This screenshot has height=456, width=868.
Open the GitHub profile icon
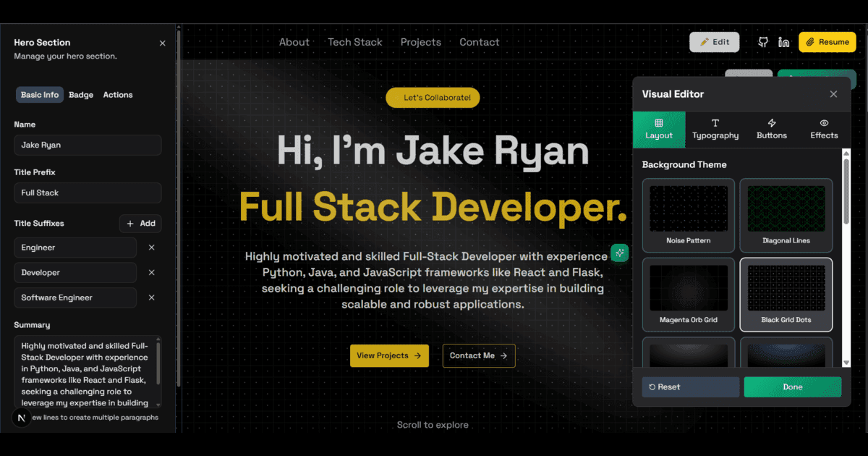[762, 42]
